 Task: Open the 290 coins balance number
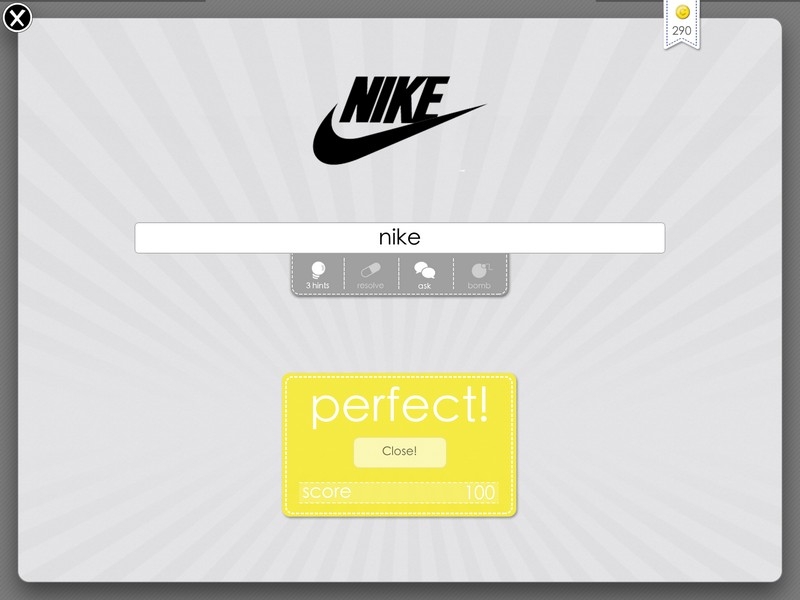pyautogui.click(x=682, y=31)
